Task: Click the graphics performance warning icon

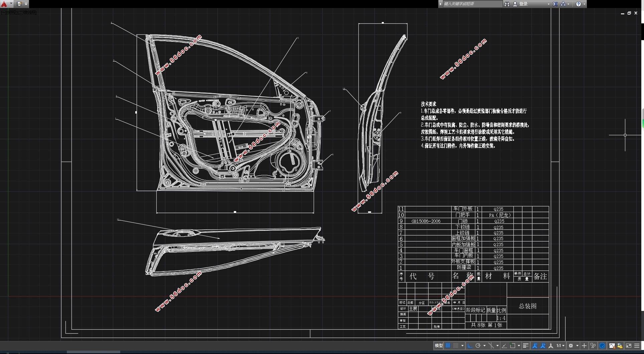Action: click(x=612, y=346)
